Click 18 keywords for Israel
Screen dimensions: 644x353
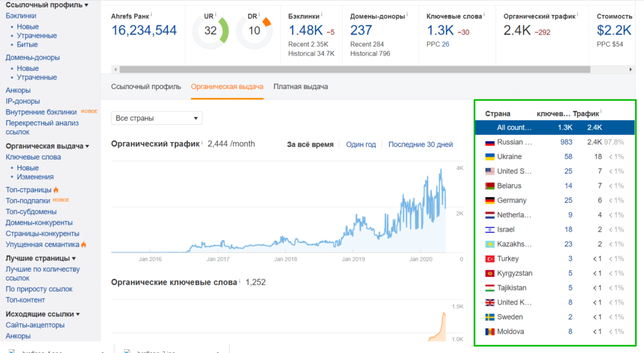(x=569, y=230)
